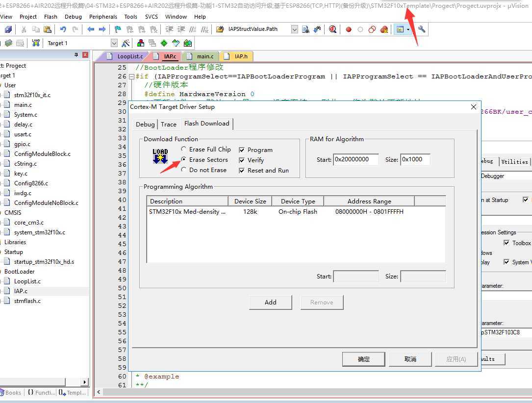This screenshot has height=403, width=532.
Task: Select stm32f10x_it.c in the project tree
Action: coord(32,95)
